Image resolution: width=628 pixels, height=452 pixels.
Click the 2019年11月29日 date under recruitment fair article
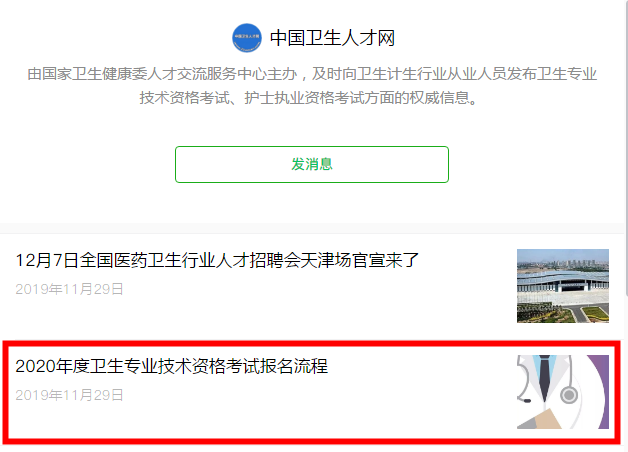point(69,289)
